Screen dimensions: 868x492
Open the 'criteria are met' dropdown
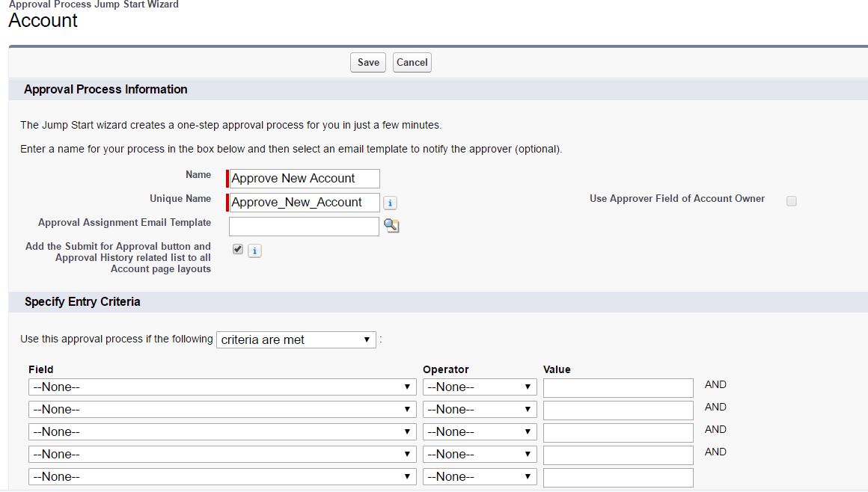click(x=296, y=339)
